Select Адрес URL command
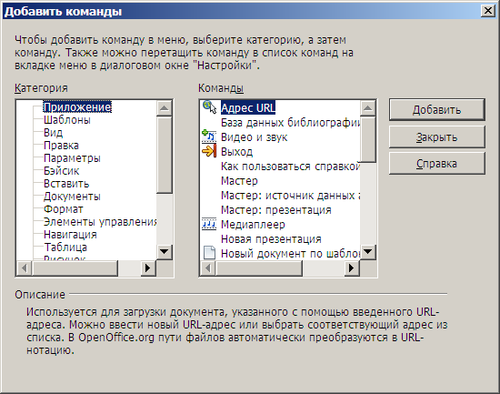 pos(248,108)
